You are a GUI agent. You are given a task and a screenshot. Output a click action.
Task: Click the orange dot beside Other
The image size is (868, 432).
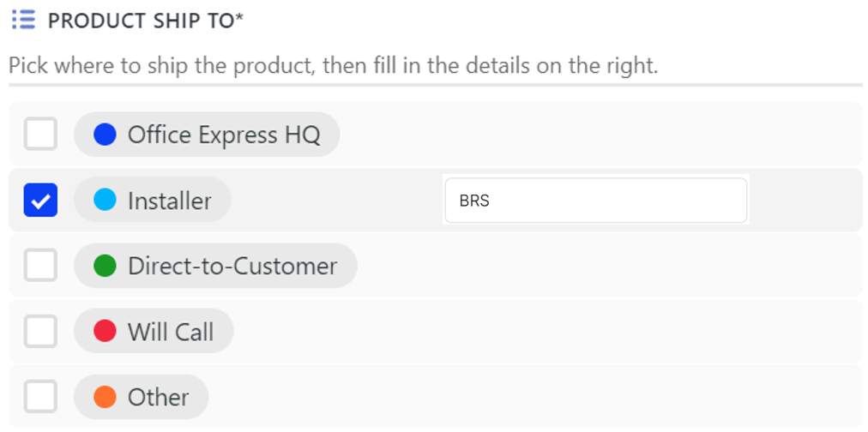(105, 397)
